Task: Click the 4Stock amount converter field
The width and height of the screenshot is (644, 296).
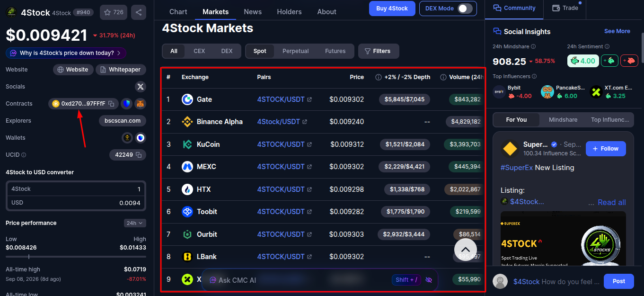Action: [x=76, y=189]
